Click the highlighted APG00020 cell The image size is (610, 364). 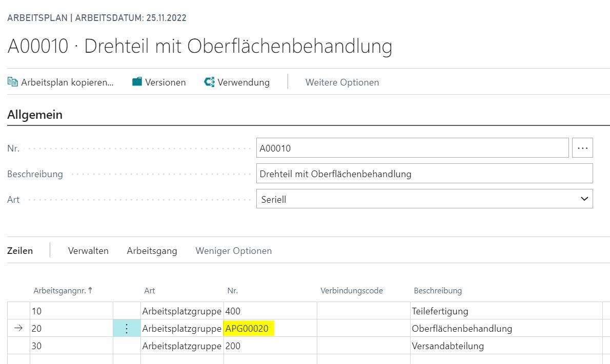click(270, 328)
